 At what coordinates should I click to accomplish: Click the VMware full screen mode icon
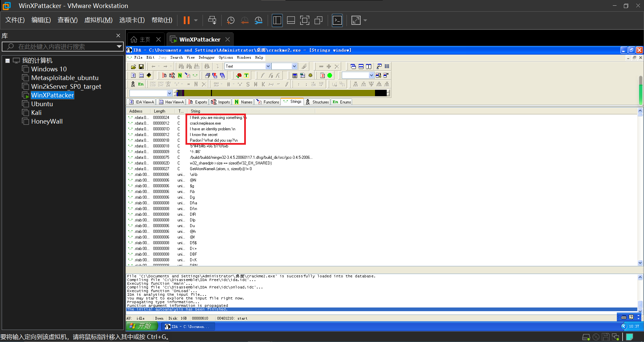click(305, 20)
